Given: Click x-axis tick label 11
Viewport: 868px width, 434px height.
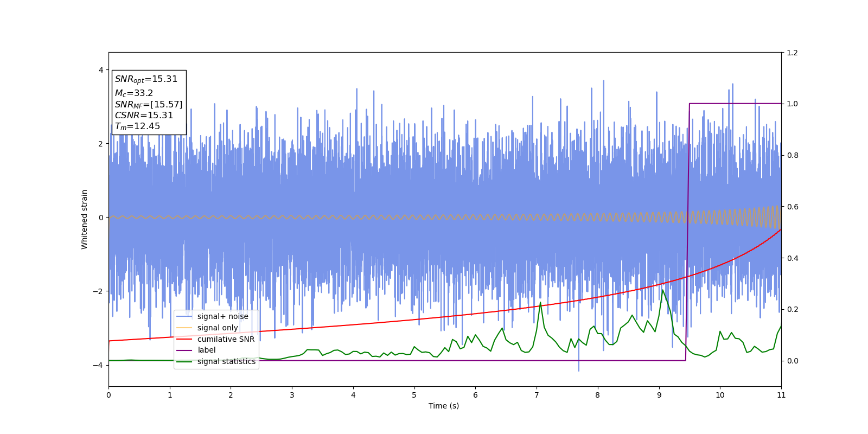Looking at the screenshot, I should click(x=781, y=395).
